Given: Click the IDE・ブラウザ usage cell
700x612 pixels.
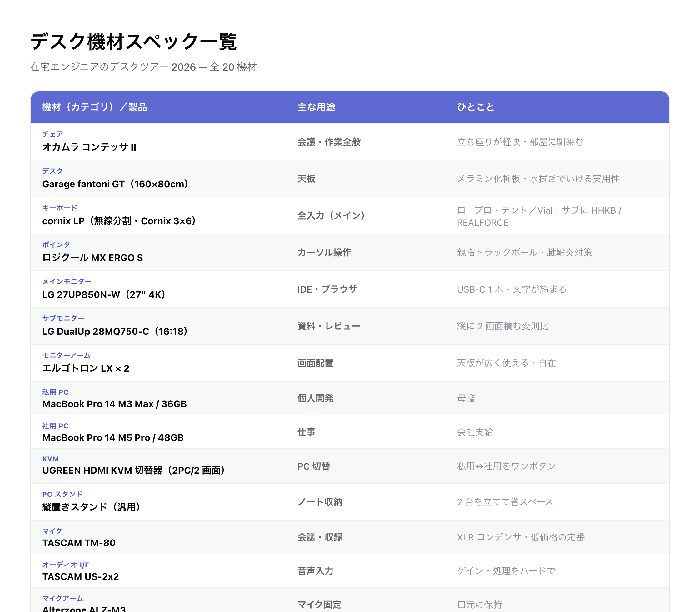Looking at the screenshot, I should (x=327, y=289).
